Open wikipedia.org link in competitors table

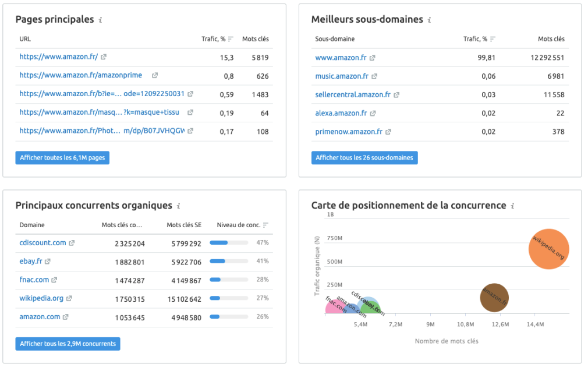tap(41, 298)
